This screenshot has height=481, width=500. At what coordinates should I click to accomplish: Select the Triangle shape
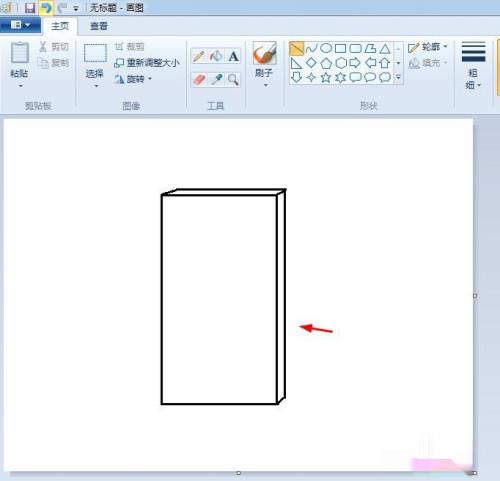385,49
